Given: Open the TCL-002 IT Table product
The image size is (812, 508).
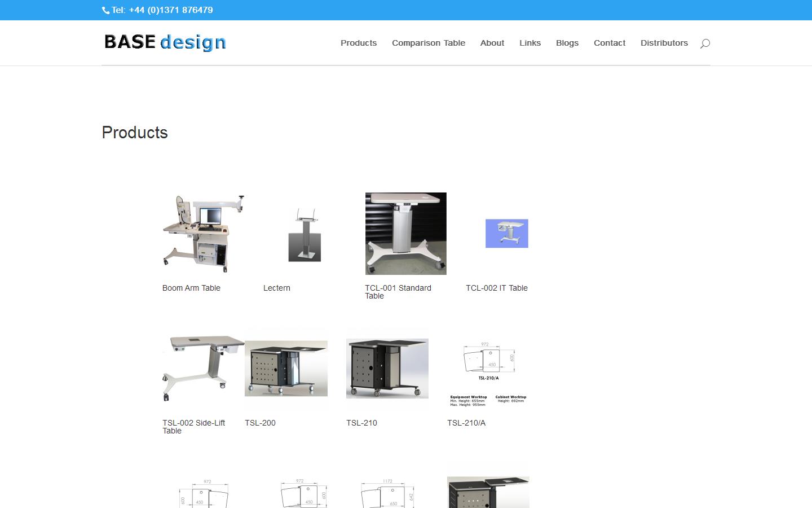Looking at the screenshot, I should click(496, 288).
